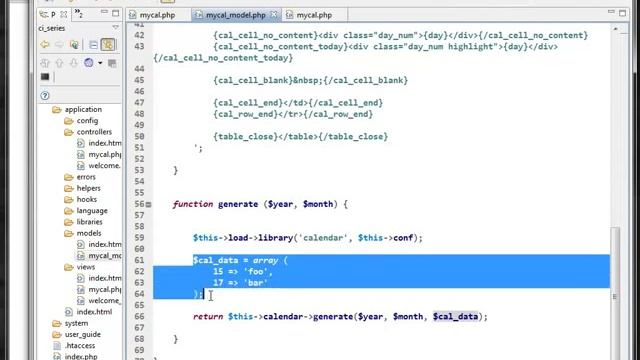Open the system folder
Viewport: 640px width, 360px height.
[76, 323]
